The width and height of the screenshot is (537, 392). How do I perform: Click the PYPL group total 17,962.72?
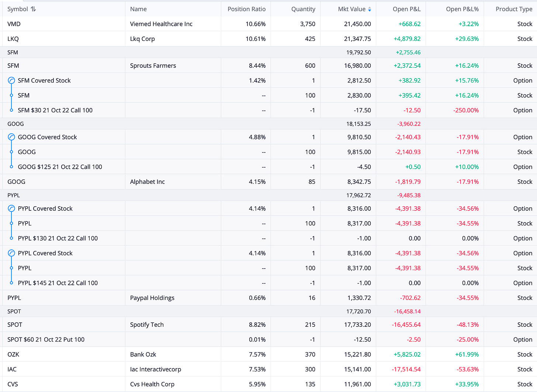[358, 195]
